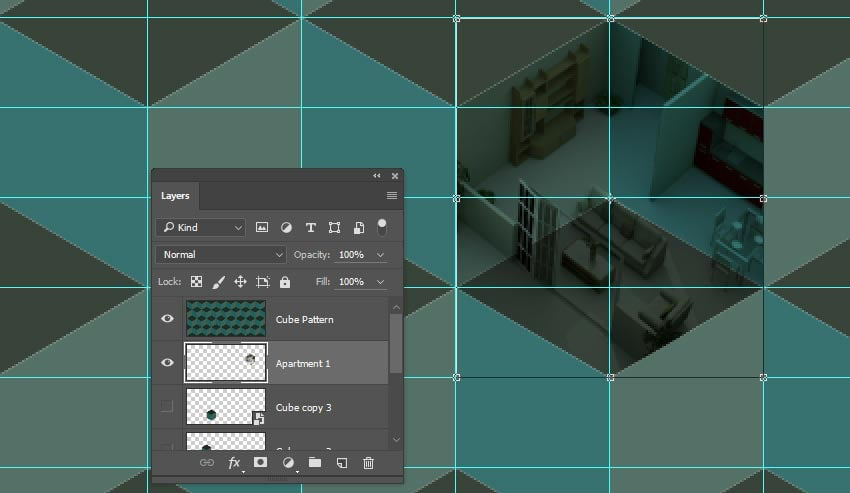
Task: Open the Opacity slider dropdown arrow
Action: pyautogui.click(x=381, y=254)
